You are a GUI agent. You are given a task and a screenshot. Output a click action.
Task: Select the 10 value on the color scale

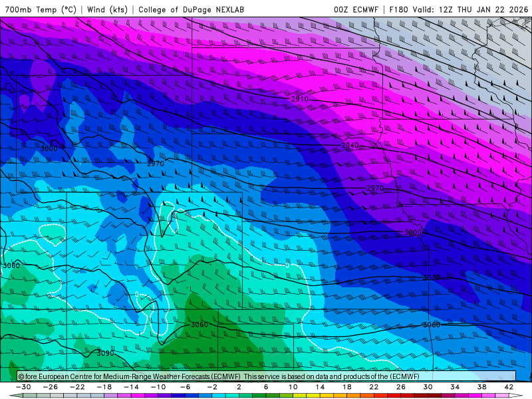point(293,387)
